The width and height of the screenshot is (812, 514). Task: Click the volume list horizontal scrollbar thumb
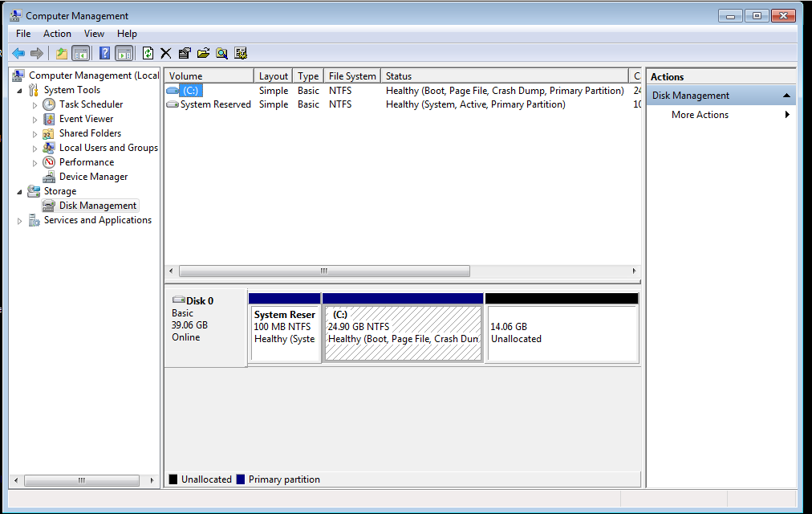point(324,271)
